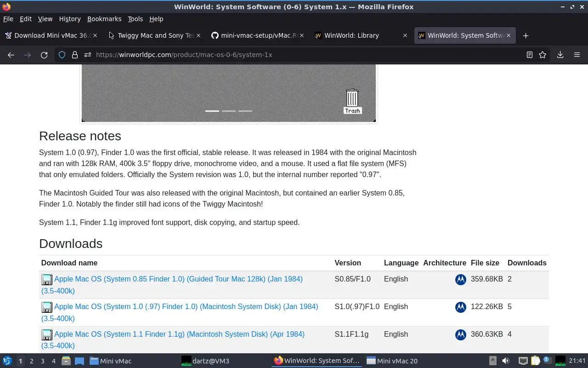Select the first carousel slide indicator

coord(212,111)
